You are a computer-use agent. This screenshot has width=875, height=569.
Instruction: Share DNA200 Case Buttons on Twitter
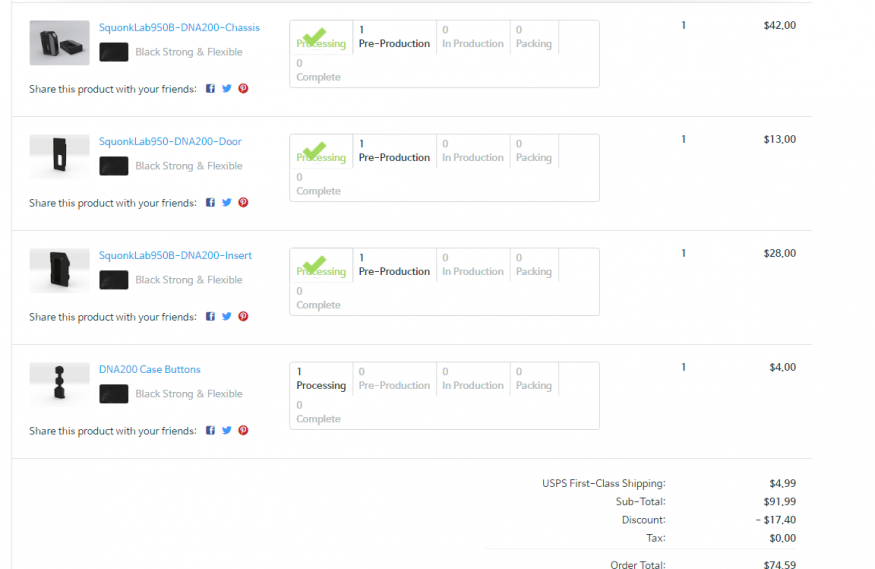pyautogui.click(x=227, y=431)
